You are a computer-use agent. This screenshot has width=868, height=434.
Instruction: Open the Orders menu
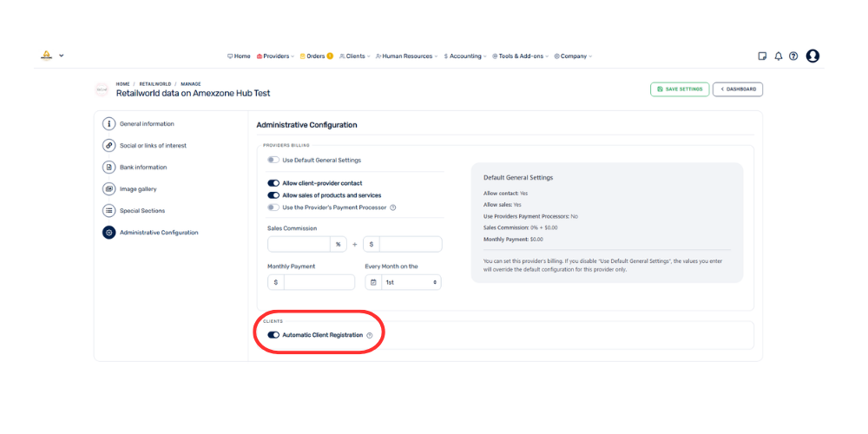312,56
